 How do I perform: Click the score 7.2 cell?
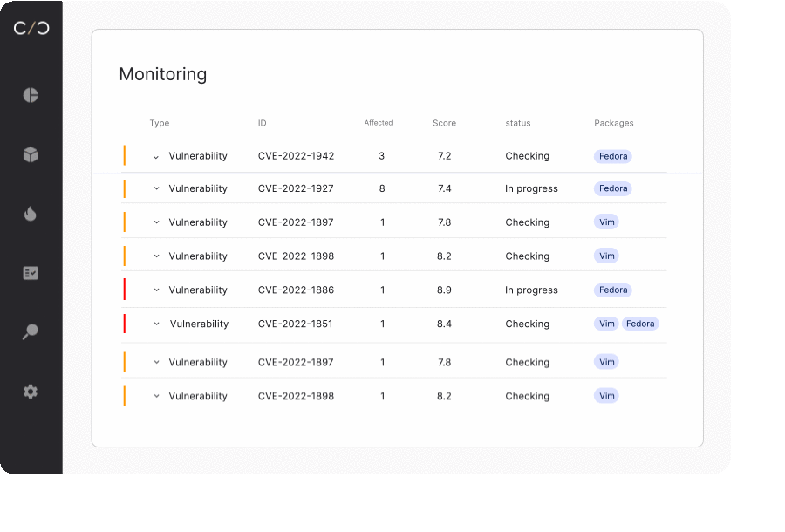coord(444,156)
